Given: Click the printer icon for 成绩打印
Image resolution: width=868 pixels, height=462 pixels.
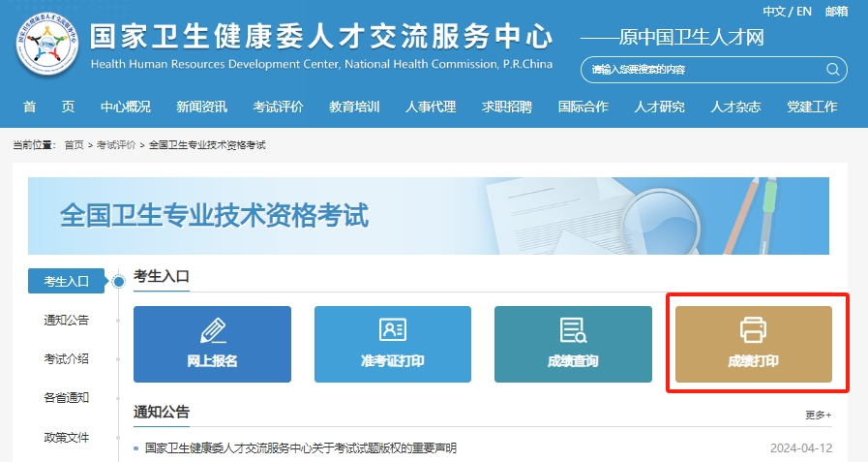Looking at the screenshot, I should click(x=753, y=330).
